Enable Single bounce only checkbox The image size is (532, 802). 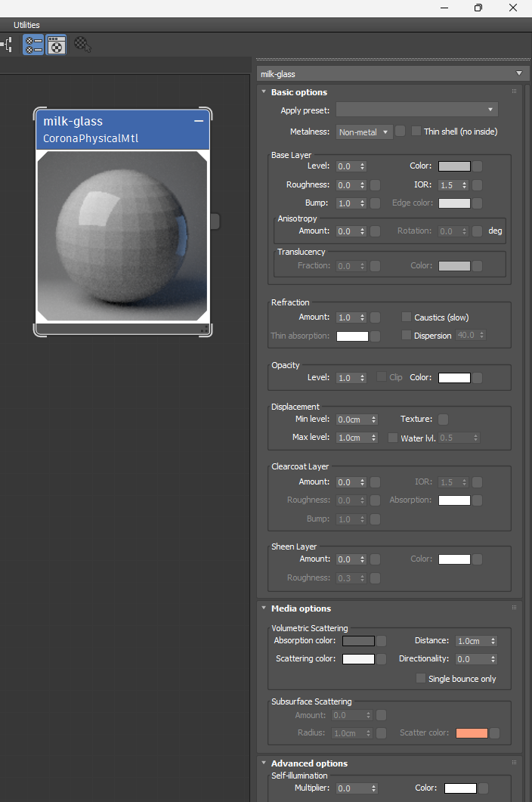pos(420,678)
